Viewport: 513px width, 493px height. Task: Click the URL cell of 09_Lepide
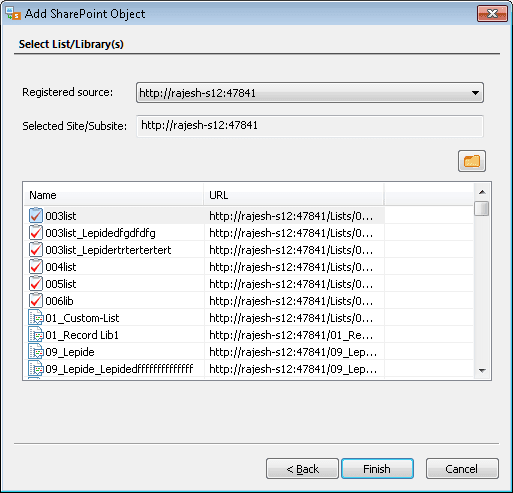293,352
